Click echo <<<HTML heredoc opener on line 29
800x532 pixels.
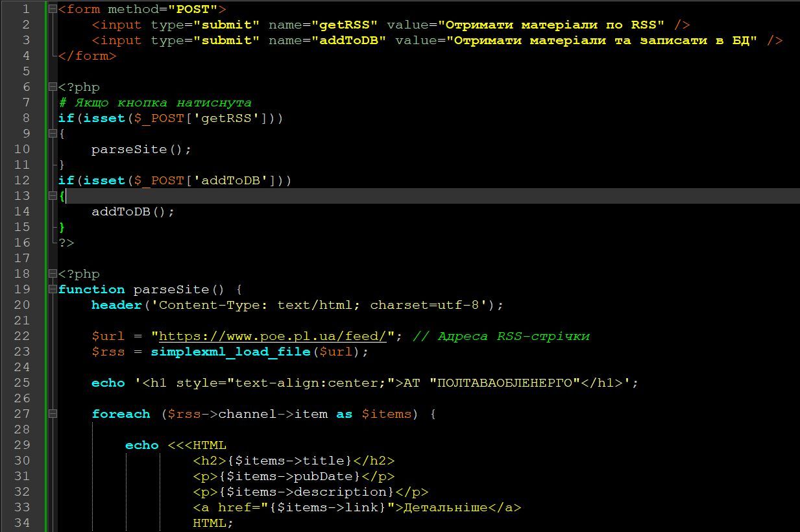pos(176,445)
